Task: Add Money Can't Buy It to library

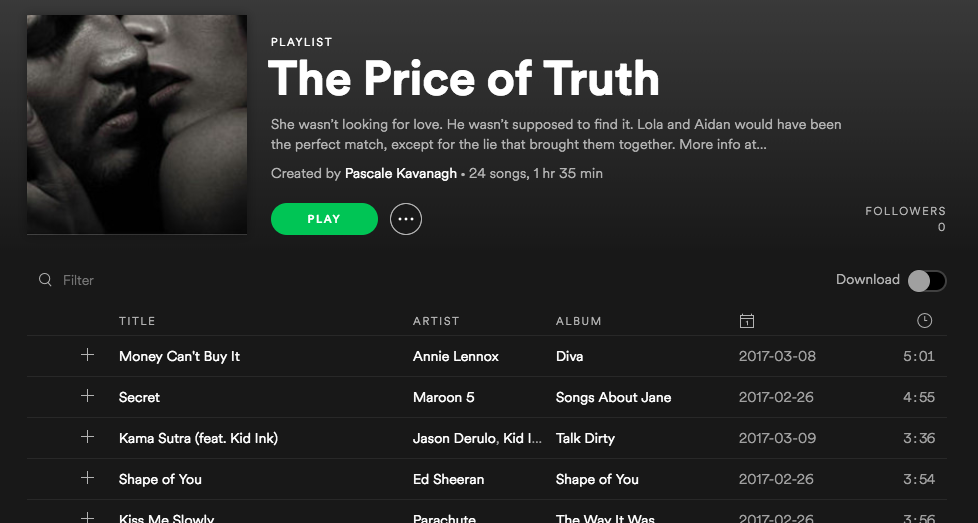Action: 87,355
